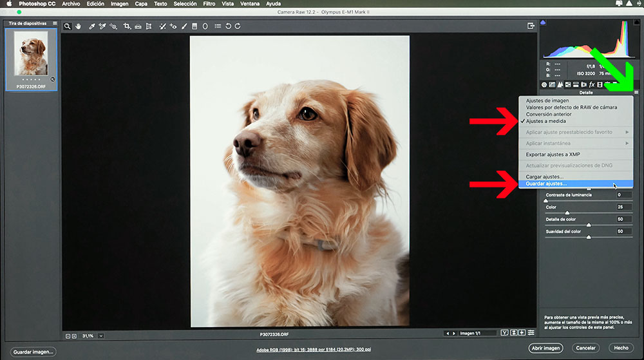
Task: Open the Split Toning panel tab
Action: click(576, 84)
